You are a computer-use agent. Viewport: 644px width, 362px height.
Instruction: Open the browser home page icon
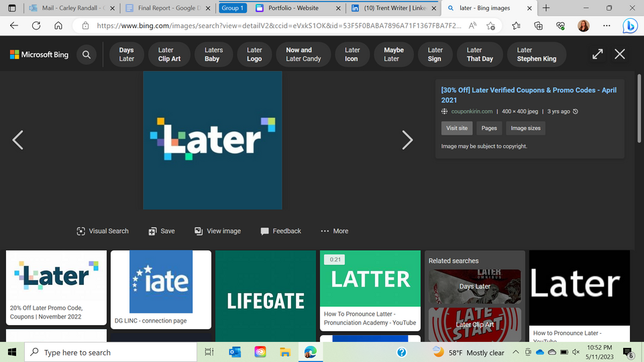click(x=58, y=25)
